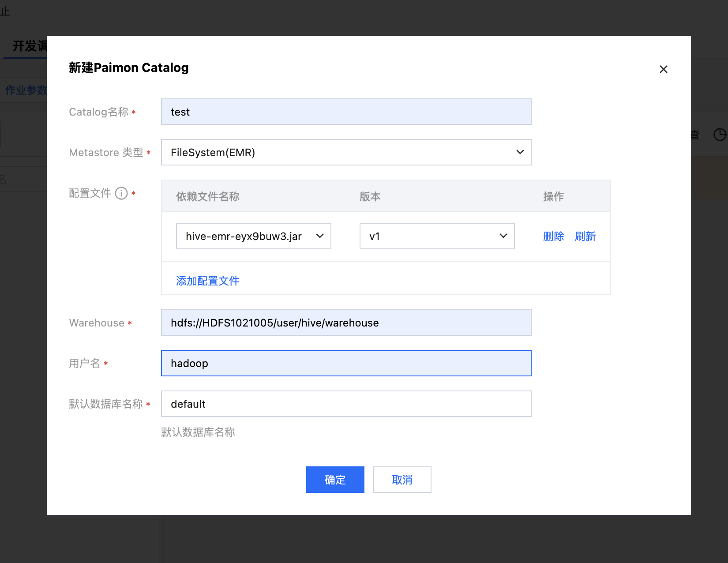Click the 默认数据库名称 field containing default

coord(346,404)
